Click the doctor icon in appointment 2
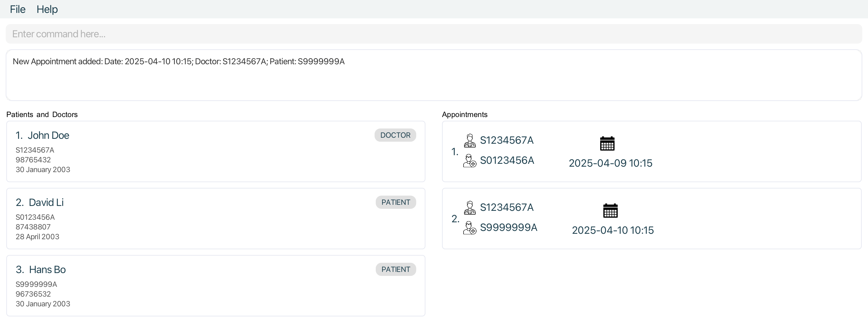The image size is (868, 331). [470, 207]
